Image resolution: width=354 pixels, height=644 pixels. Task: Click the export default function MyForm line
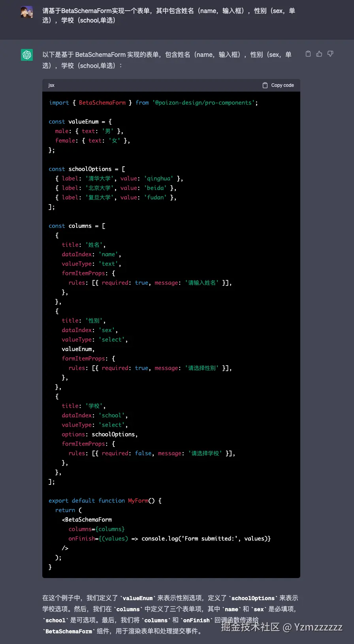[105, 501]
